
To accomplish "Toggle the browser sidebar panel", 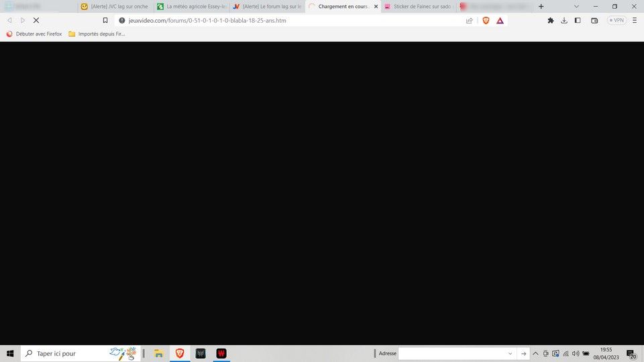I will pos(578,20).
